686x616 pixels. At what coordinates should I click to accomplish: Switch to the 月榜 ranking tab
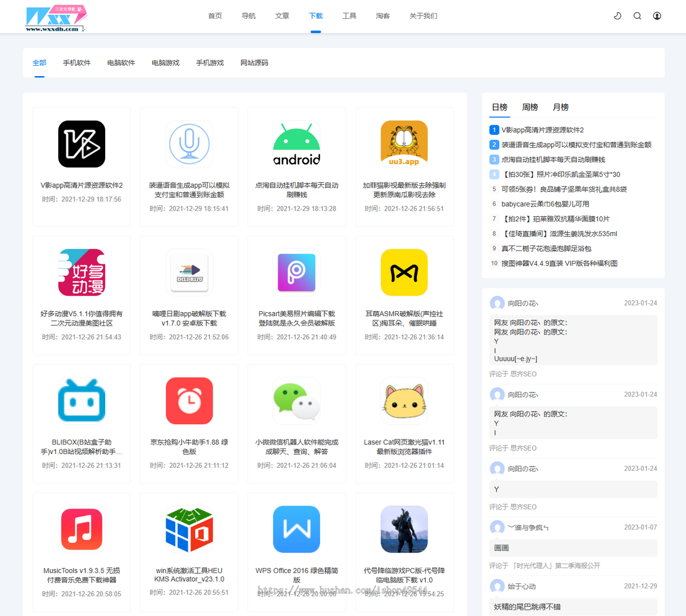560,107
